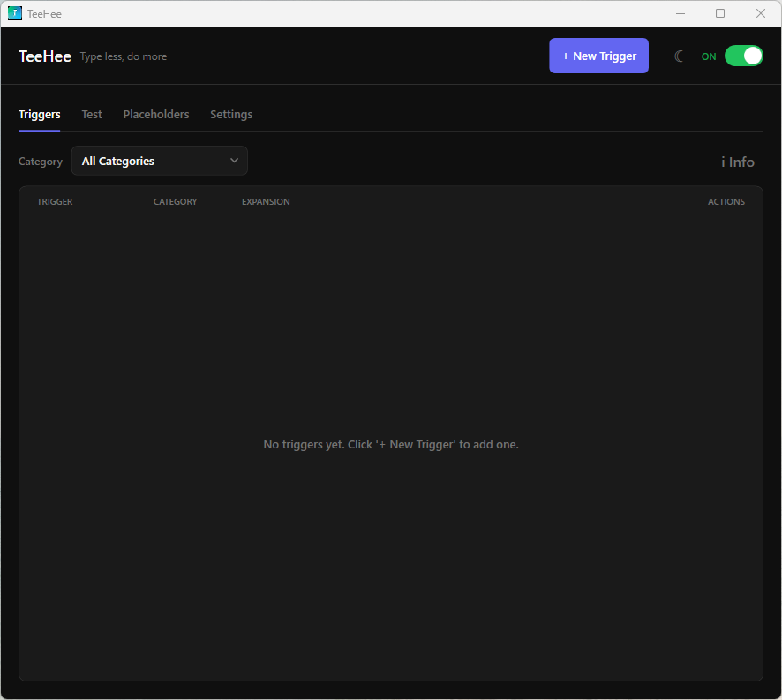The image size is (782, 700).
Task: Click the ACTIONS column header
Action: pos(726,201)
